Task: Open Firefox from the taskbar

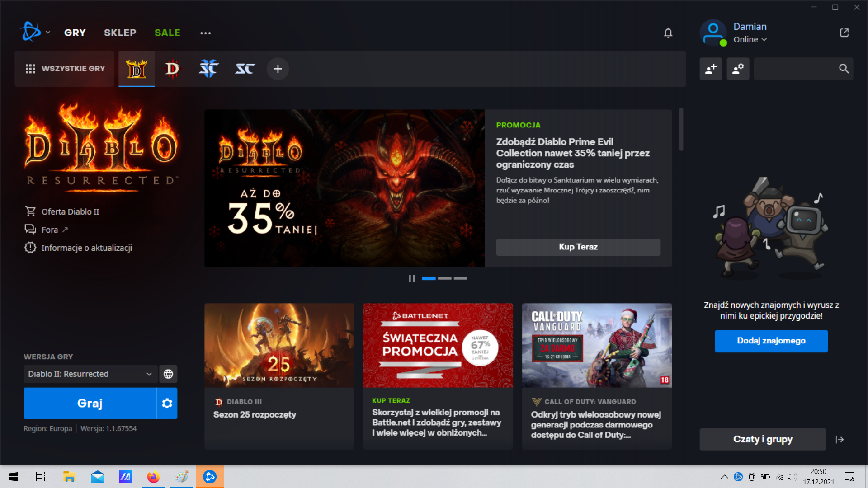Action: (x=153, y=477)
